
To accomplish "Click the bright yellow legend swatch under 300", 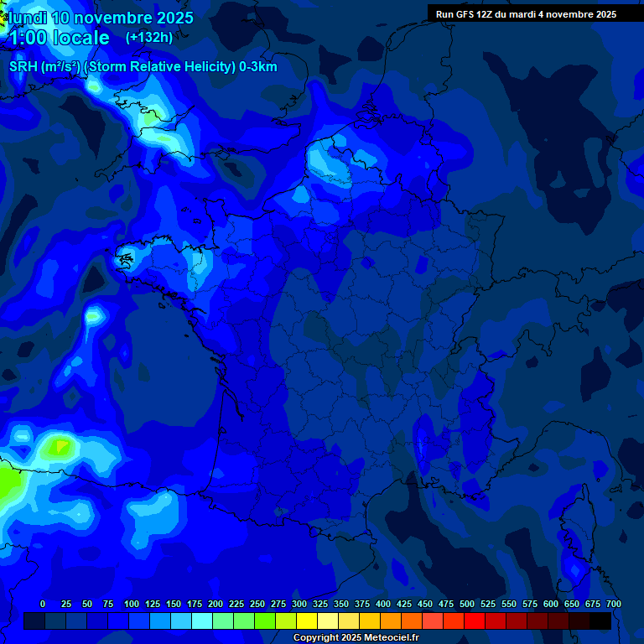I will 307,621.
